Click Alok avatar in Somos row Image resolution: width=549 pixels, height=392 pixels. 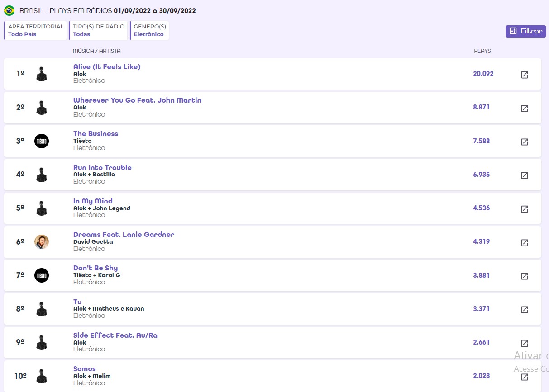pos(42,376)
